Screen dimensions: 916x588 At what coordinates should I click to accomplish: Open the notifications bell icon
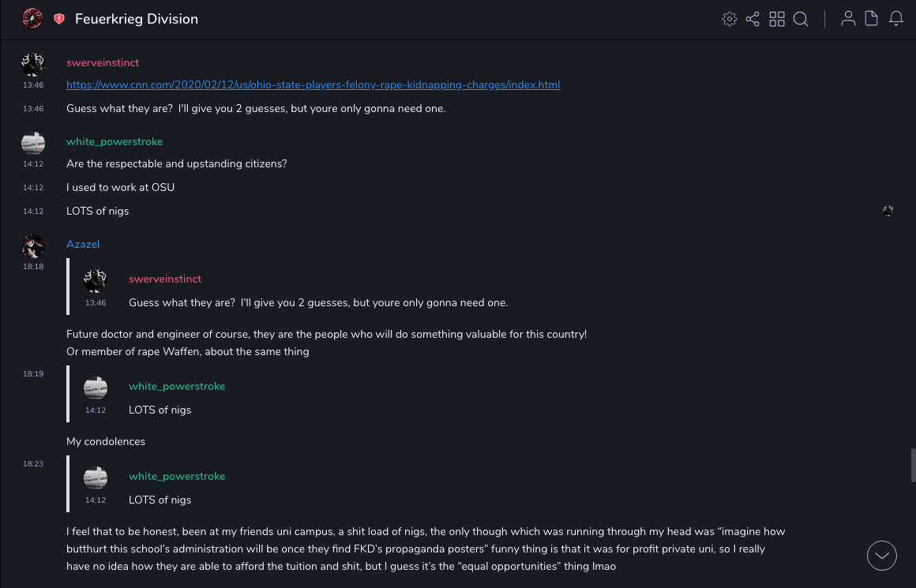click(x=896, y=19)
